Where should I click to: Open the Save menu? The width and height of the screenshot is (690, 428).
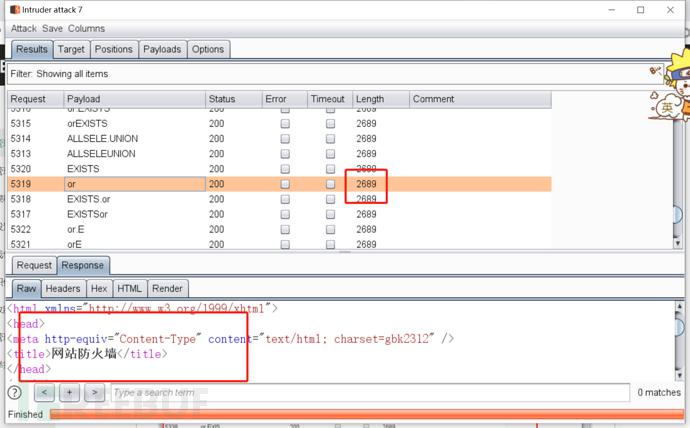click(52, 29)
